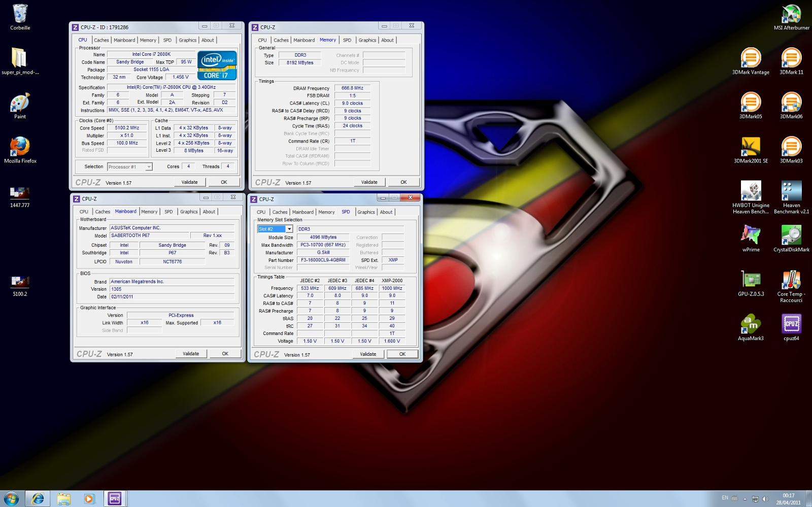Screen dimensions: 812x507
Task: Open Mainboard tab in CPU-Z ID 1791286 window
Action: click(x=124, y=40)
